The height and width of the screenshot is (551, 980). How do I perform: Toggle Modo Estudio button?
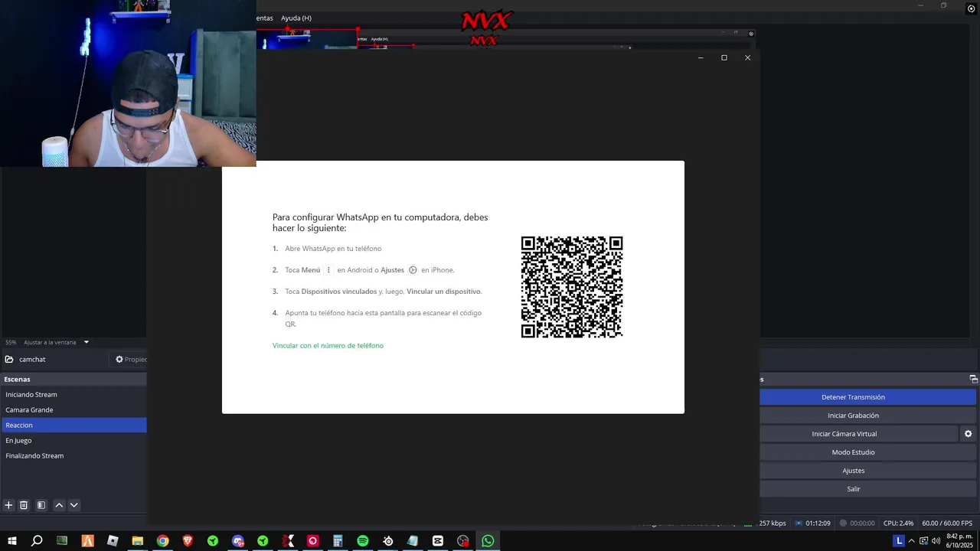[x=868, y=452]
